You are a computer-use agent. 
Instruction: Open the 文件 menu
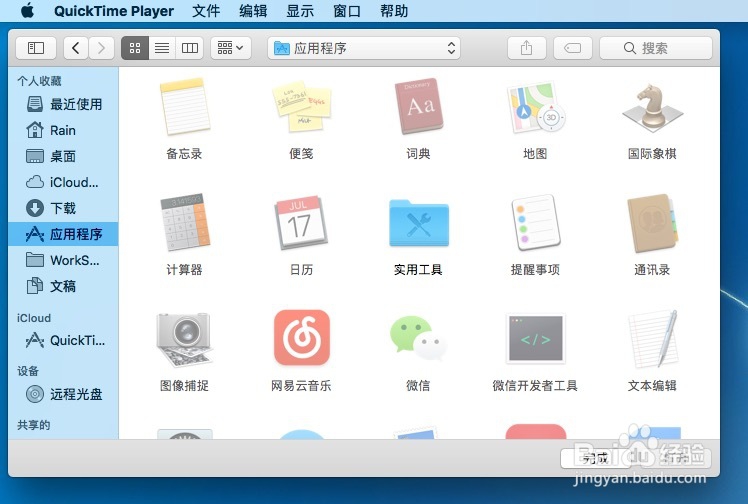click(x=206, y=10)
